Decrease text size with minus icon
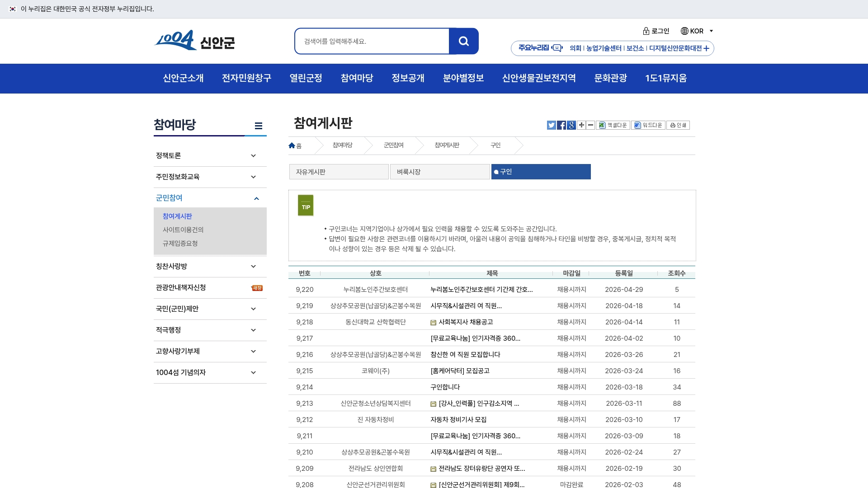Screen dimensions: 868x488 click(x=590, y=125)
